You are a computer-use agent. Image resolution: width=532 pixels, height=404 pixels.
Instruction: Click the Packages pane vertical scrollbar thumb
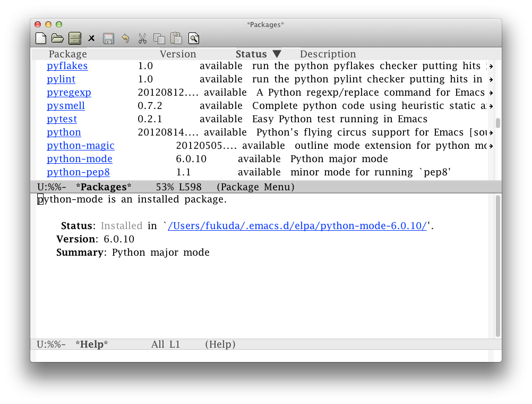click(x=497, y=123)
